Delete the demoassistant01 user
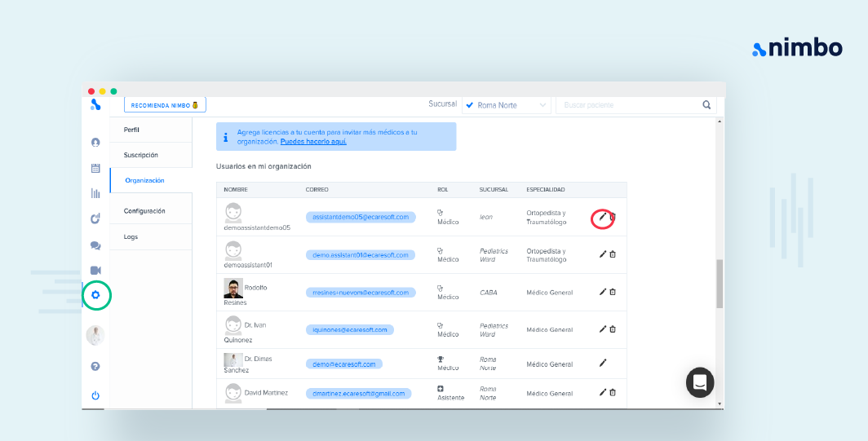The width and height of the screenshot is (868, 441). coord(613,254)
